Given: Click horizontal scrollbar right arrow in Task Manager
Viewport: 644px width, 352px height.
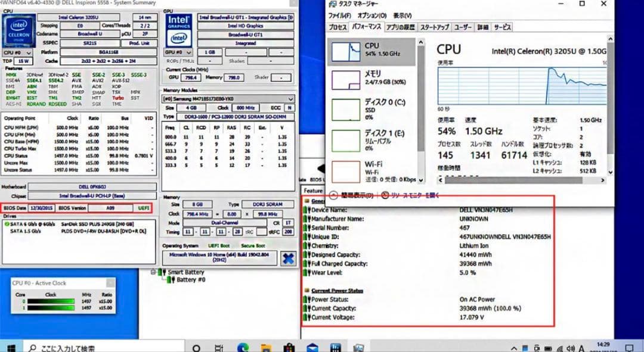Looking at the screenshot, I should [602, 180].
